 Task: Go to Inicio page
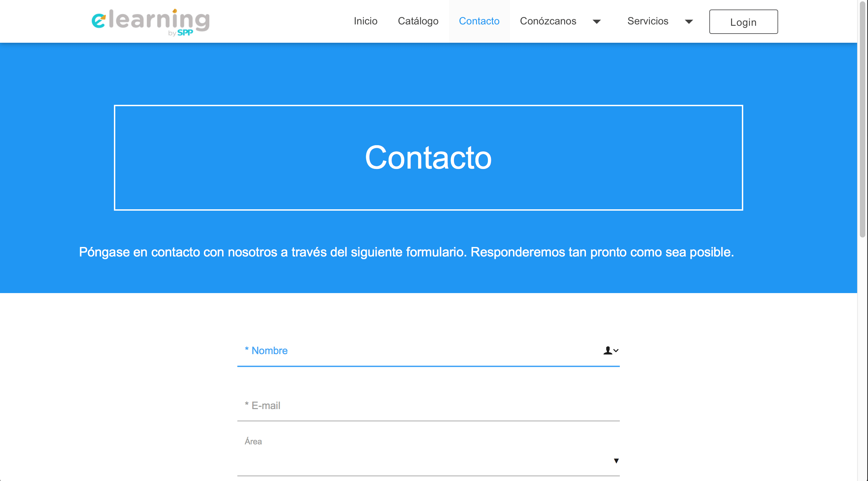[x=366, y=21]
